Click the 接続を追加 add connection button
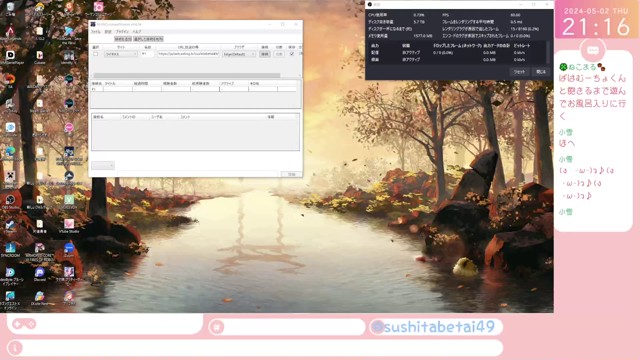The image size is (640, 360). pyautogui.click(x=123, y=39)
